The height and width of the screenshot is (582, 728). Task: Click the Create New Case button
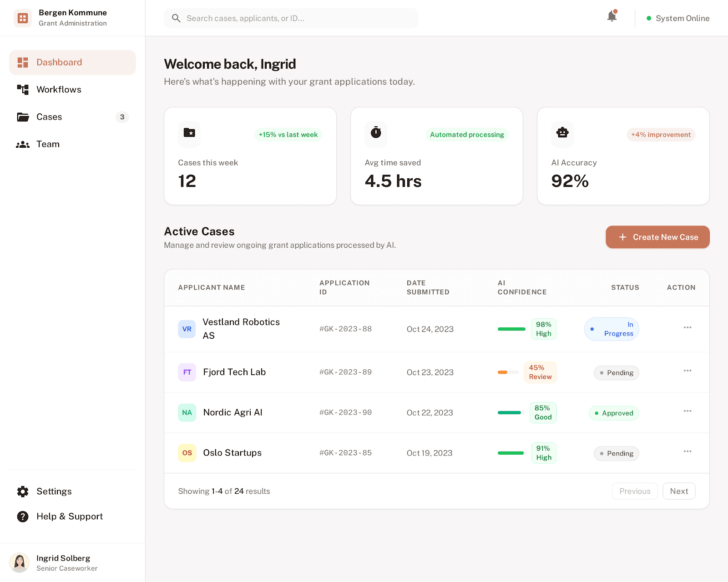(x=657, y=237)
